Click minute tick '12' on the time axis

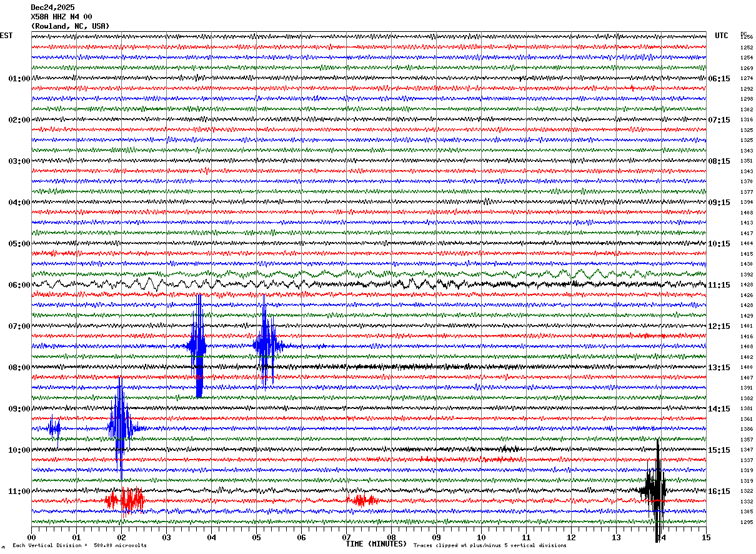coord(571,537)
